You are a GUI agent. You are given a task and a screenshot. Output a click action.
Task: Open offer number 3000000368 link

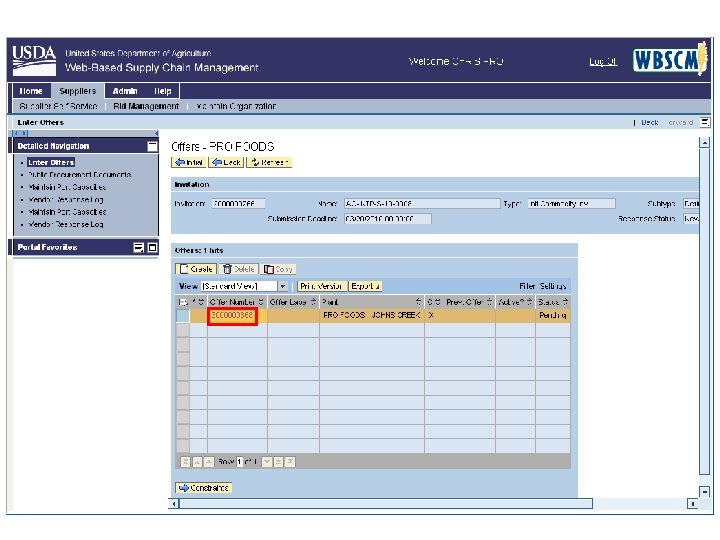tap(232, 315)
